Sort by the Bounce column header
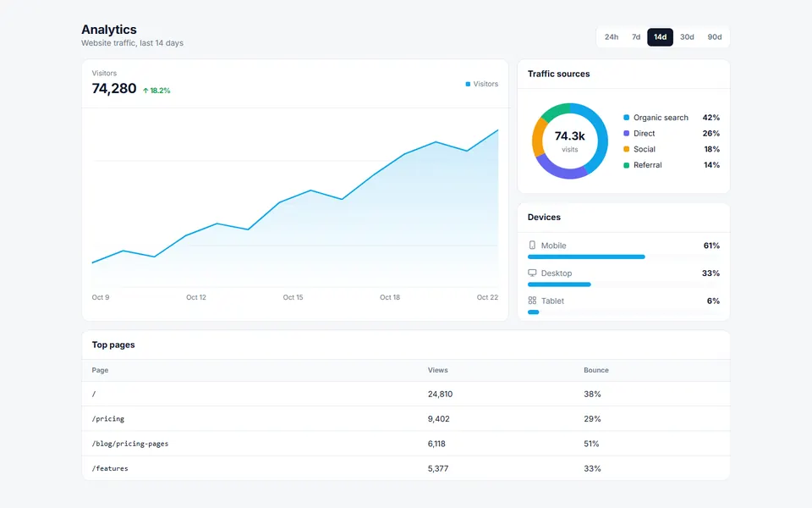This screenshot has width=812, height=508. (596, 370)
